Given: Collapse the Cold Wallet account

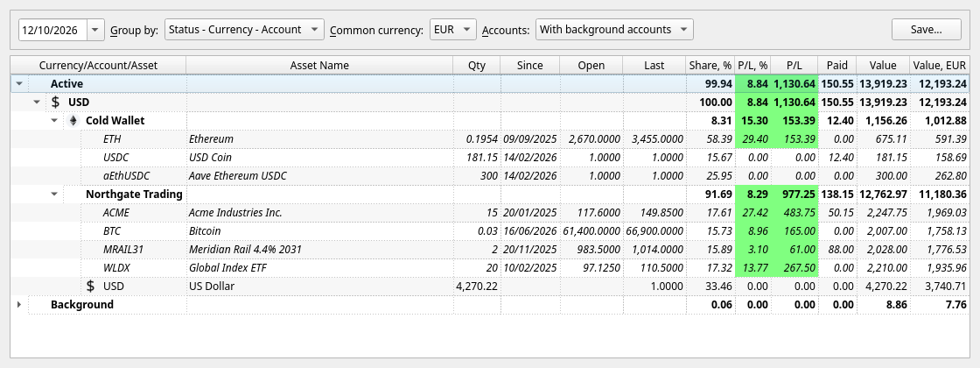Looking at the screenshot, I should coord(54,121).
